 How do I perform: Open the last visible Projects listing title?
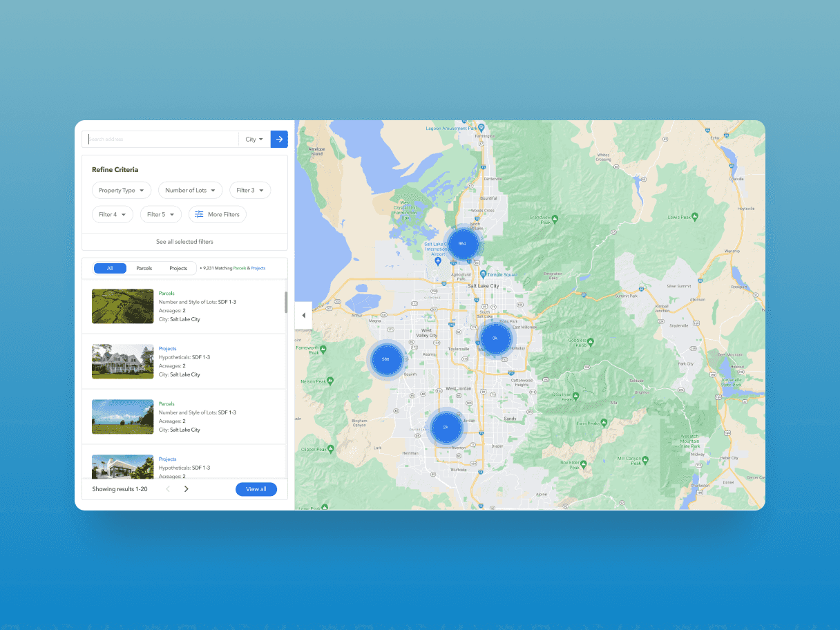click(168, 459)
